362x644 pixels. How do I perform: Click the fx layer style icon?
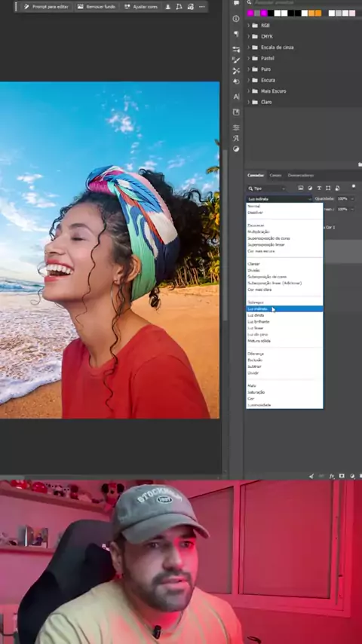pyautogui.click(x=332, y=476)
